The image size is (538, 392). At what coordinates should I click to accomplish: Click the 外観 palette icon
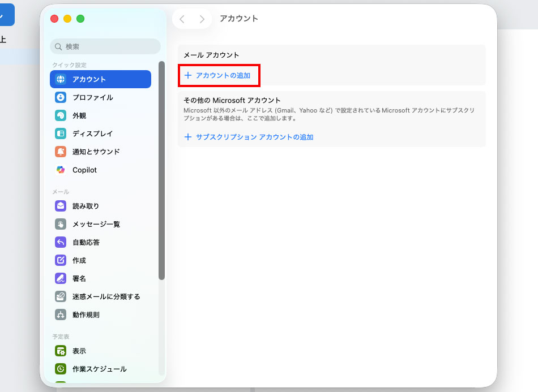point(61,115)
